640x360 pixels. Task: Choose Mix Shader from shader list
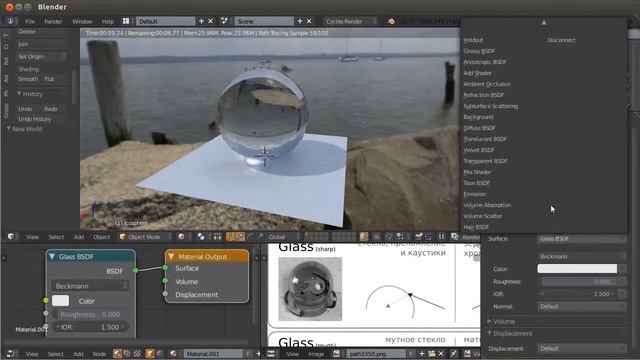pos(477,172)
